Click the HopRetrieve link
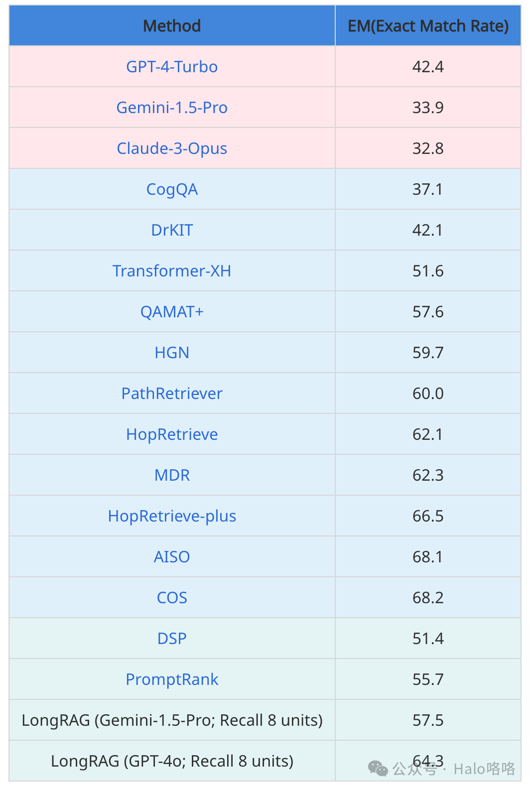 tap(172, 434)
